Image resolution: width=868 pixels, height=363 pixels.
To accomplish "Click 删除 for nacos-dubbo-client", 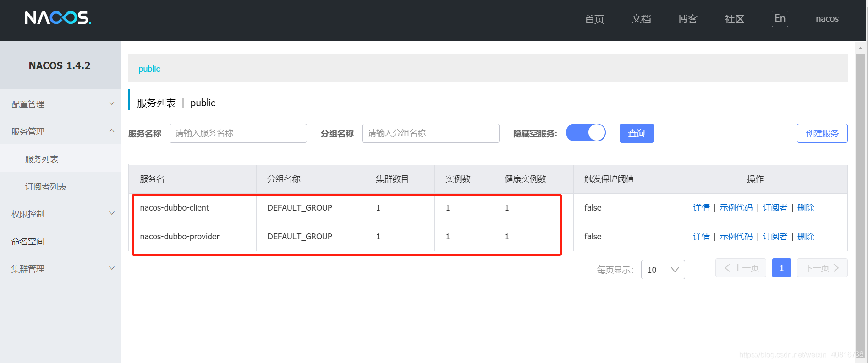I will coord(806,208).
